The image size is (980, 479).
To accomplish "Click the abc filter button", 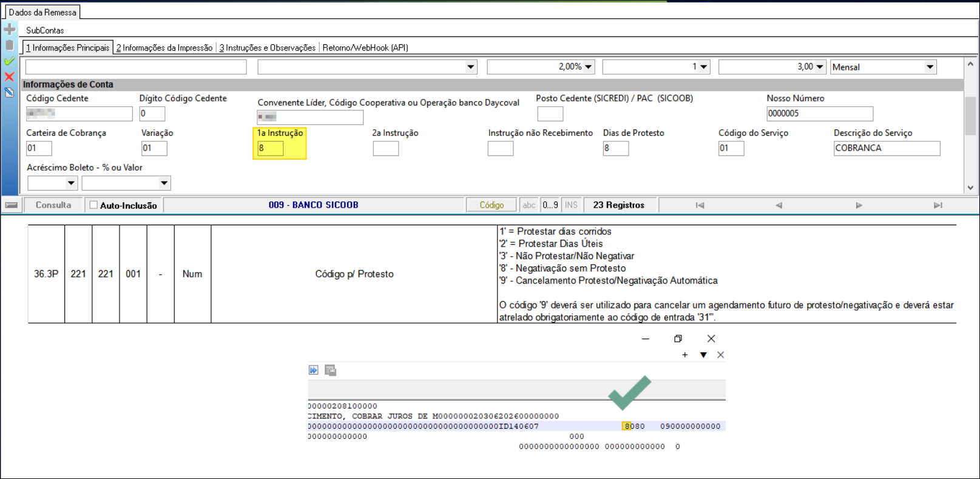I will (x=529, y=205).
